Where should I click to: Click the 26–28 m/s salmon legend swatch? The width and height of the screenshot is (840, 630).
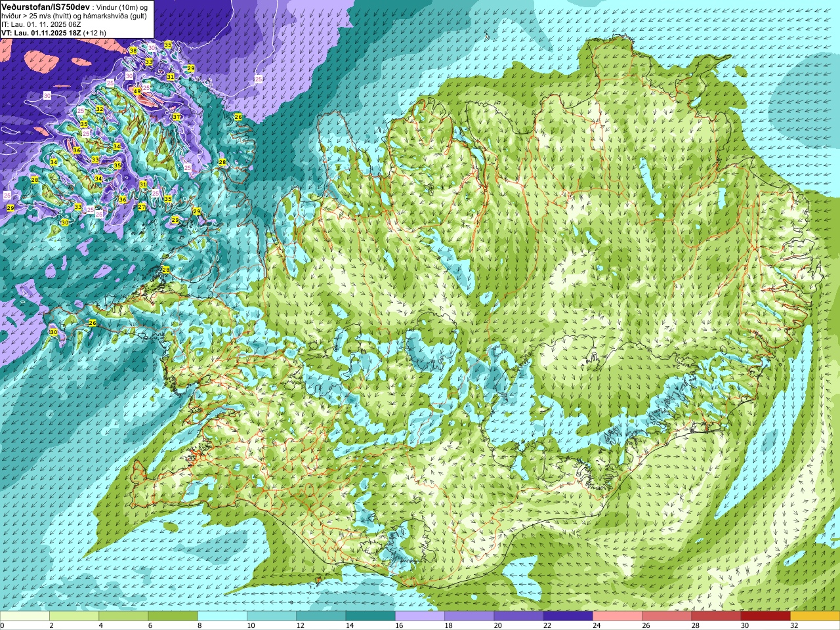point(667,616)
